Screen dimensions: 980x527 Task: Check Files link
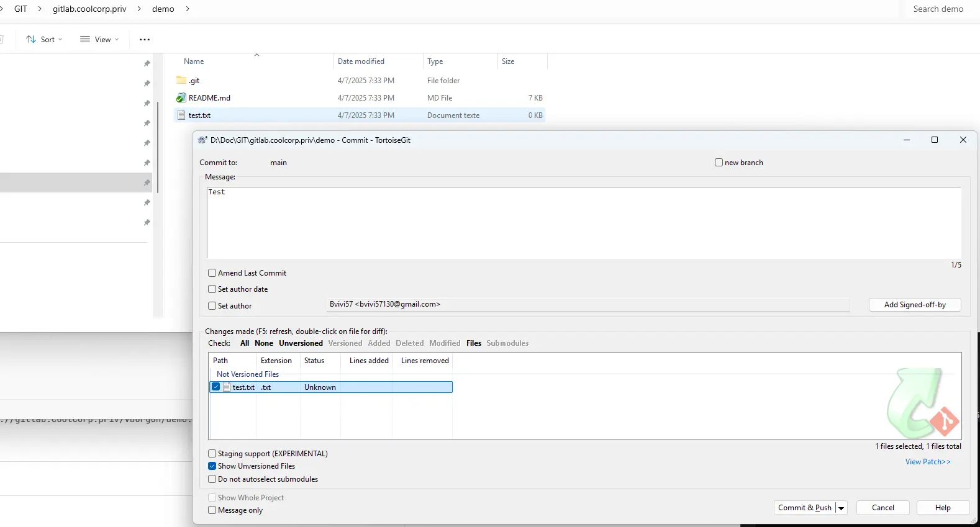pyautogui.click(x=474, y=343)
